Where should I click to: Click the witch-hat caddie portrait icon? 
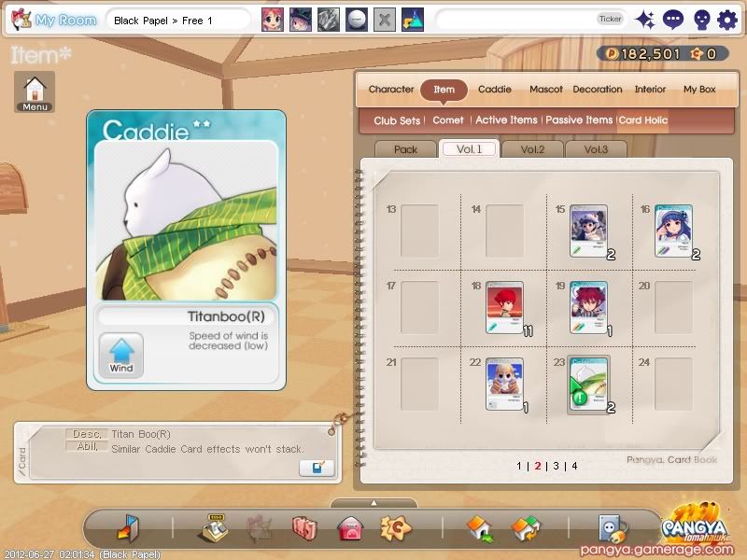click(x=301, y=20)
